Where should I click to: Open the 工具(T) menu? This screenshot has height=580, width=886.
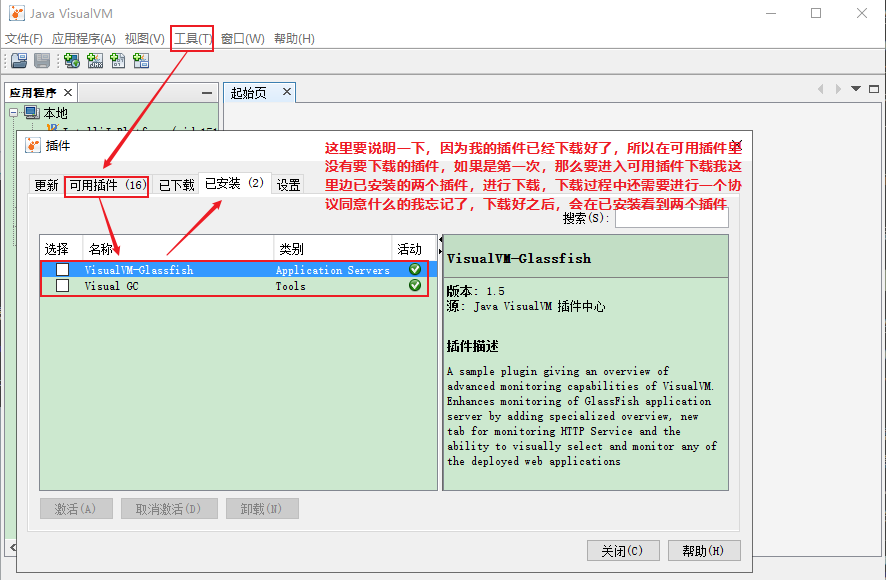(x=193, y=38)
